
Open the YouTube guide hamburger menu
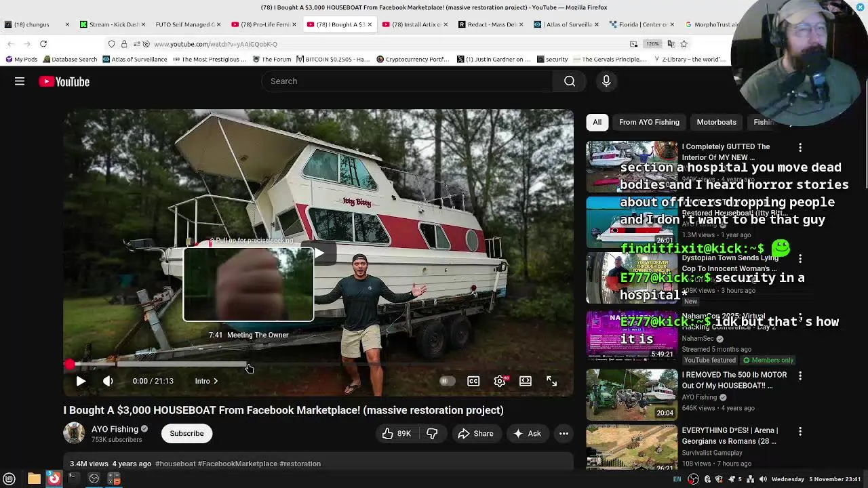[x=20, y=81]
